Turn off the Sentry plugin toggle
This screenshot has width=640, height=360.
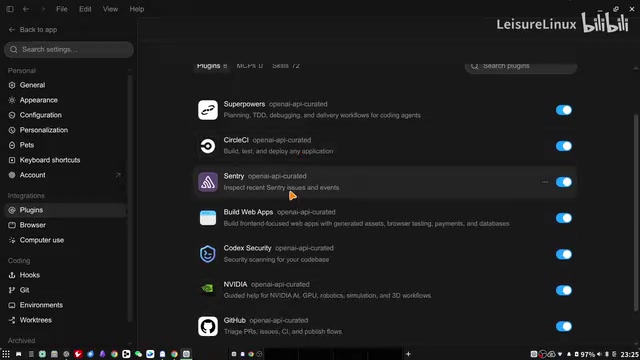[564, 182]
